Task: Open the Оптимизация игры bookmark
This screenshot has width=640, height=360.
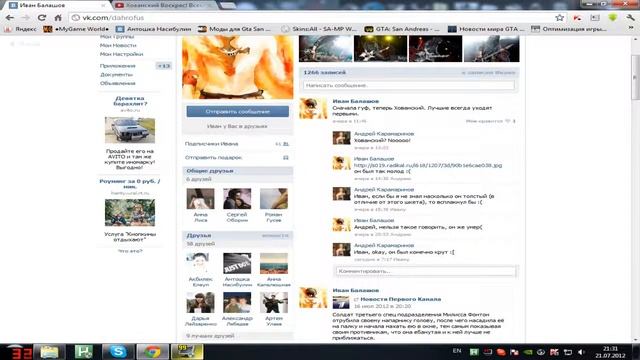Action: (569, 29)
